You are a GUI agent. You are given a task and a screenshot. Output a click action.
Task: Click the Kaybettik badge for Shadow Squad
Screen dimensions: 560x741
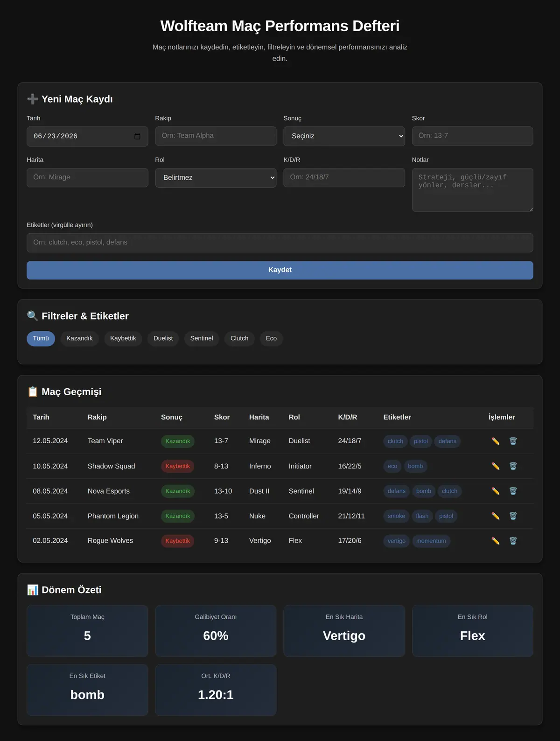[178, 466]
